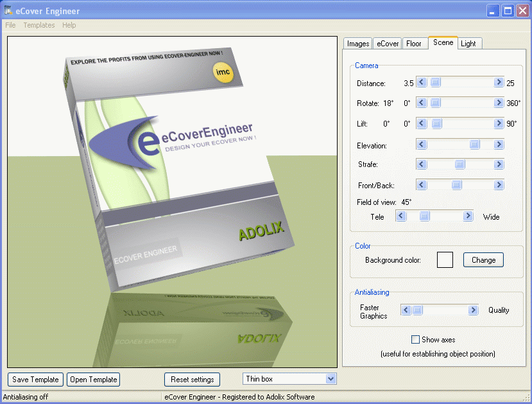Lower the Elevation with its left arrow

coord(422,145)
